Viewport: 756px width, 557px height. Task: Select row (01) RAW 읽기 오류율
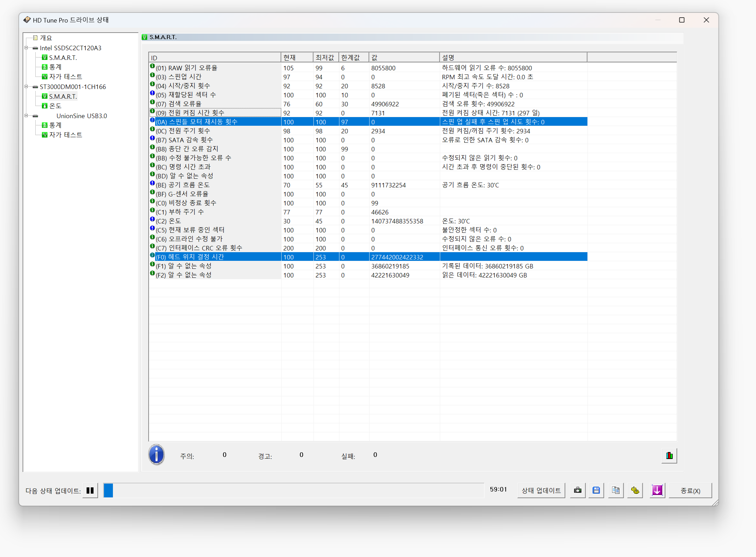368,68
